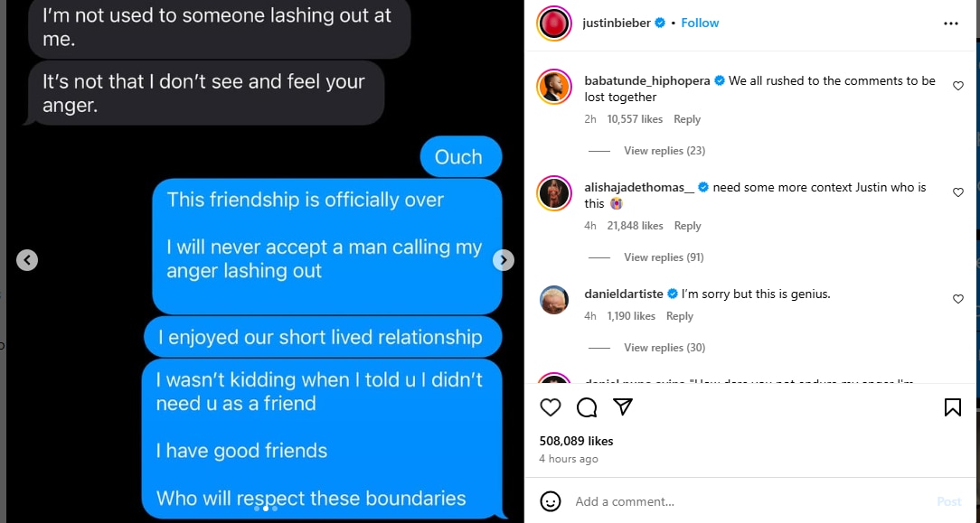
Task: Go to next carousel image arrow
Action: click(x=504, y=260)
